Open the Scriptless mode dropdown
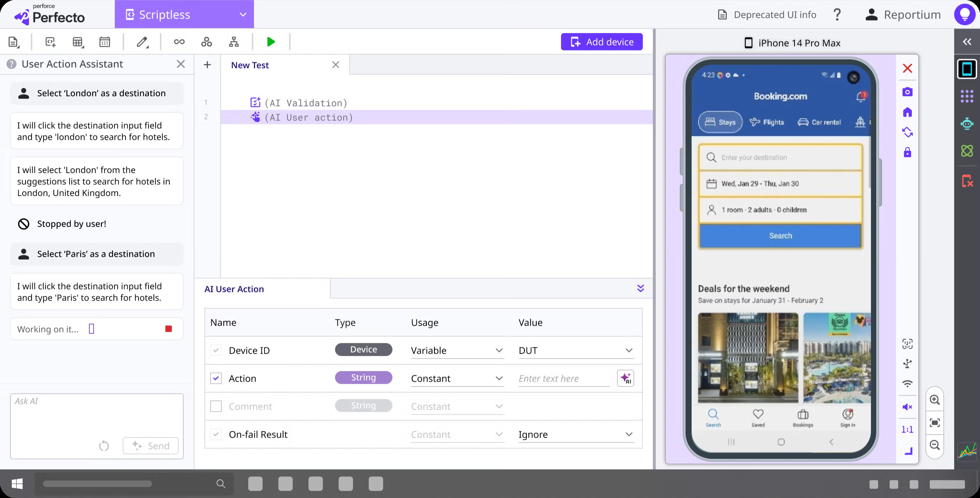This screenshot has height=498, width=980. (x=184, y=14)
